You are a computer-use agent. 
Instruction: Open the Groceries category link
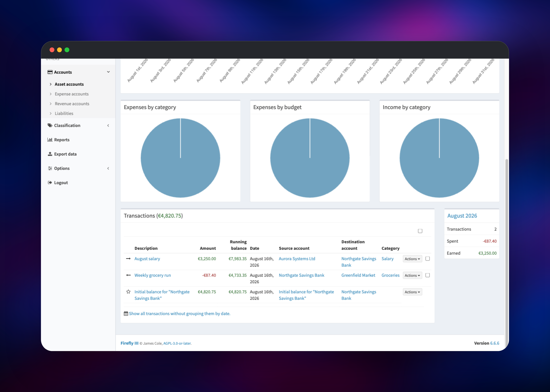pyautogui.click(x=390, y=275)
